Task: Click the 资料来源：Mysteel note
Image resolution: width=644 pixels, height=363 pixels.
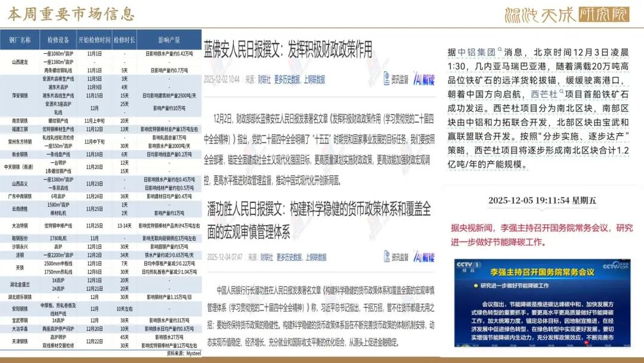Action: [x=184, y=353]
